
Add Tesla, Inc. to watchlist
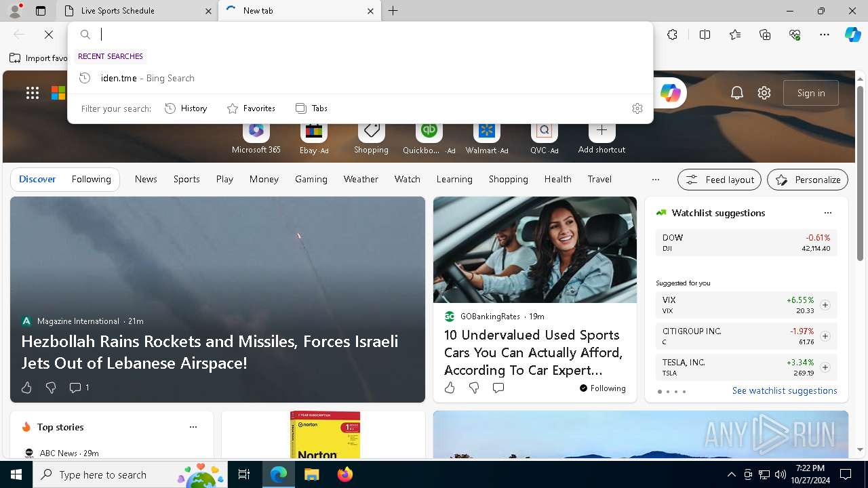coord(825,367)
